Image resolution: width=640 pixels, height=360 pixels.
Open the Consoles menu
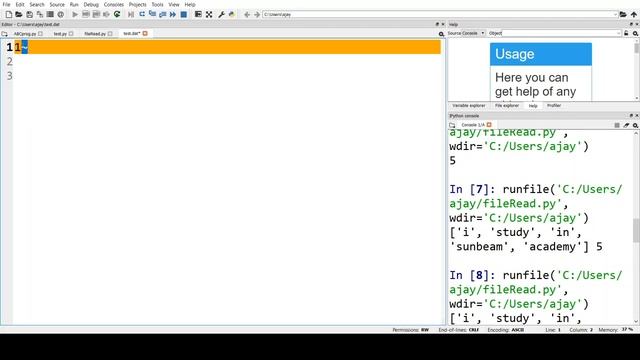point(113,4)
